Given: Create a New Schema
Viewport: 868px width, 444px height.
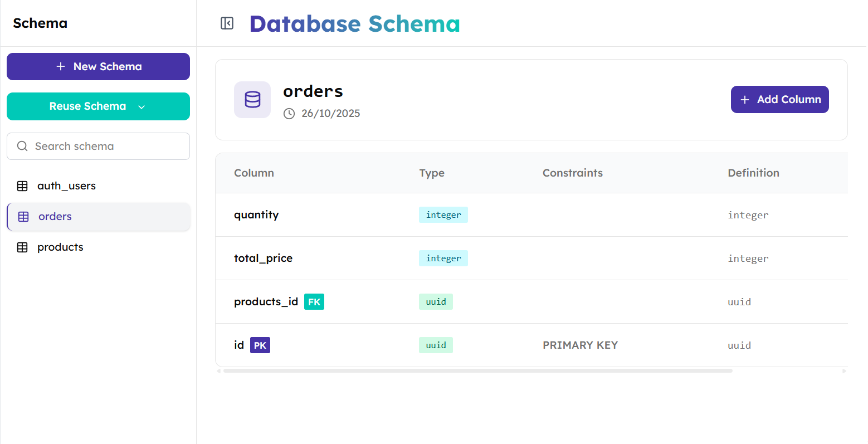Looking at the screenshot, I should pos(98,67).
